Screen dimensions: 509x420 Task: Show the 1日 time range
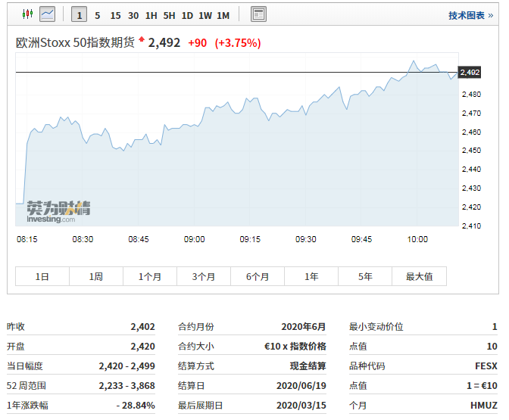pos(42,277)
